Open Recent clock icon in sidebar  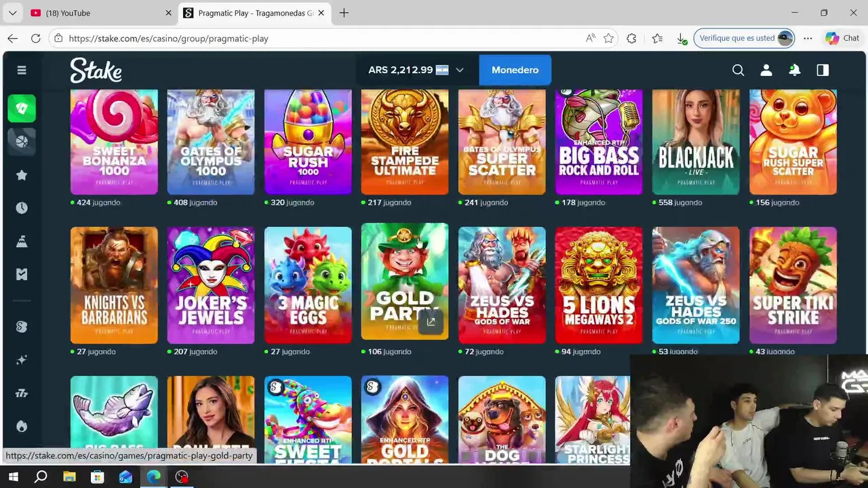[x=22, y=208]
